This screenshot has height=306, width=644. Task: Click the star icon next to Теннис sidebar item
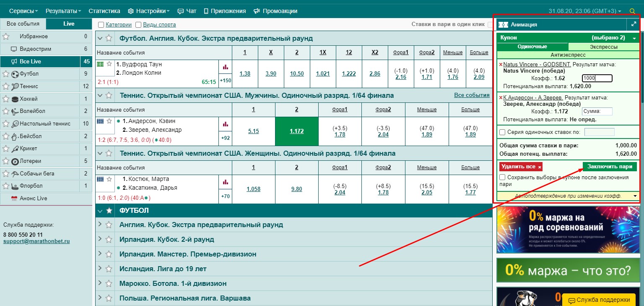(6, 86)
